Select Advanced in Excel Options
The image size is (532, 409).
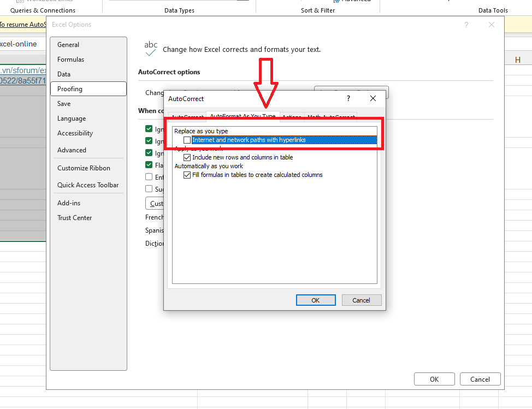coord(88,150)
